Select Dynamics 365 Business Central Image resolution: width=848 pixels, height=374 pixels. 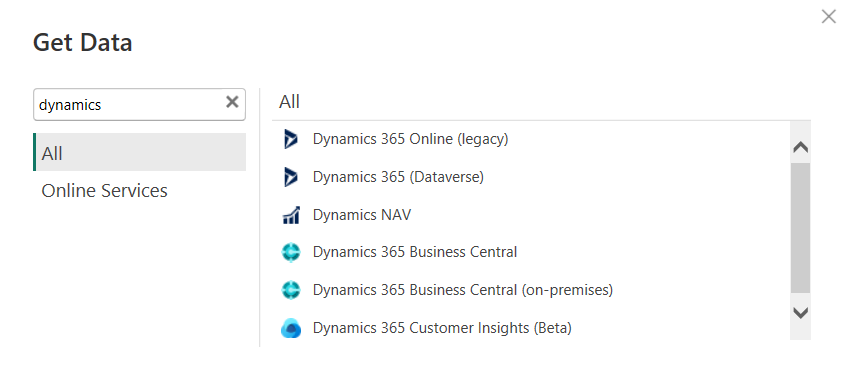point(415,252)
